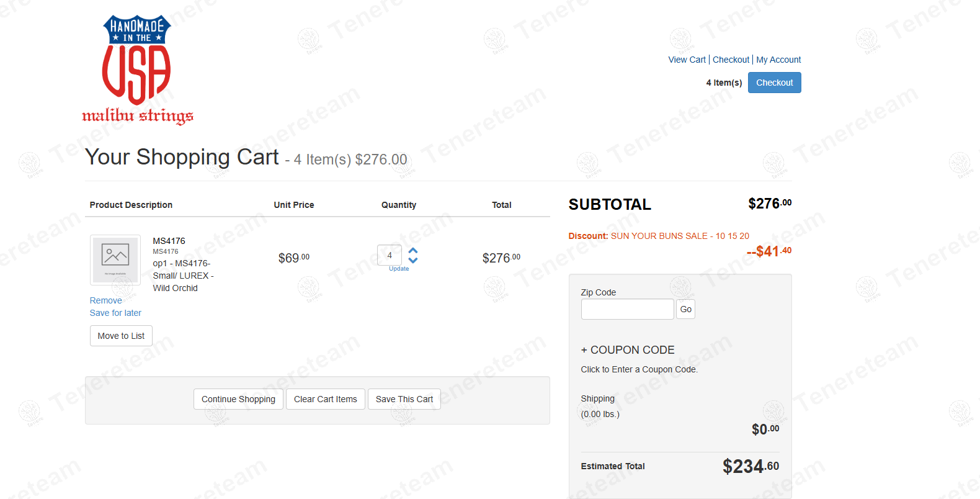Remove the MS4176 item from cart
980x499 pixels.
(105, 300)
